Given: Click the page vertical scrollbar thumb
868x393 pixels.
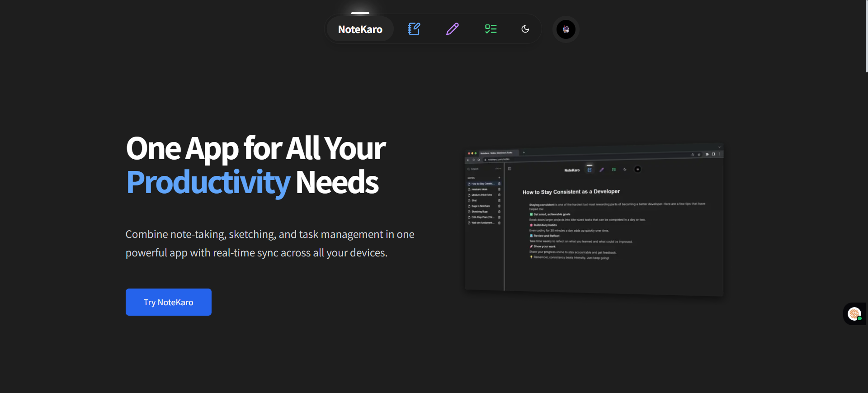Looking at the screenshot, I should coord(866,36).
